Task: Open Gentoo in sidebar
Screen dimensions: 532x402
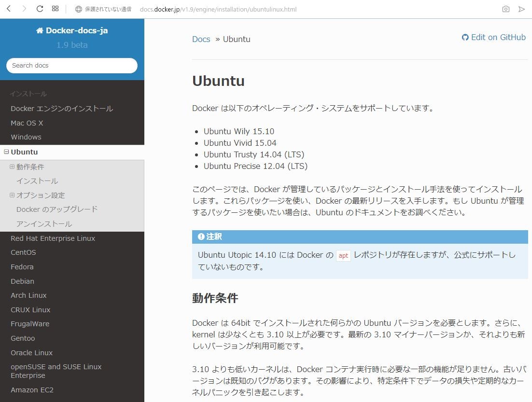Action: point(23,338)
